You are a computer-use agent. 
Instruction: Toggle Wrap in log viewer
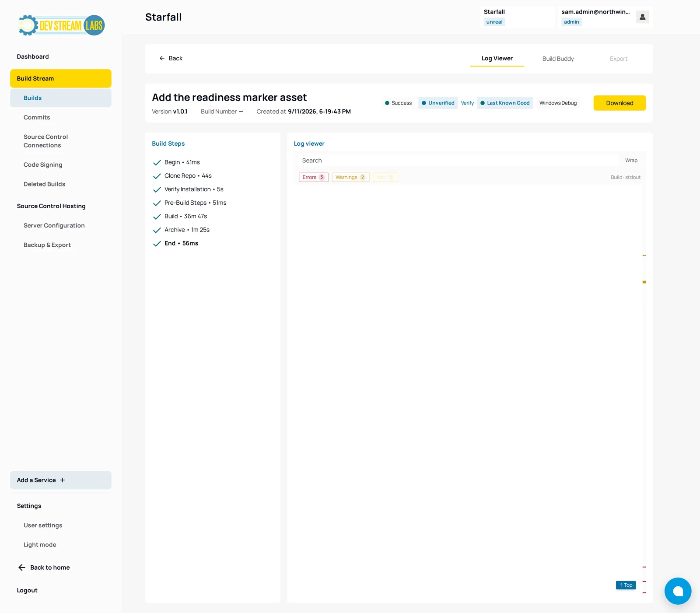click(x=631, y=161)
